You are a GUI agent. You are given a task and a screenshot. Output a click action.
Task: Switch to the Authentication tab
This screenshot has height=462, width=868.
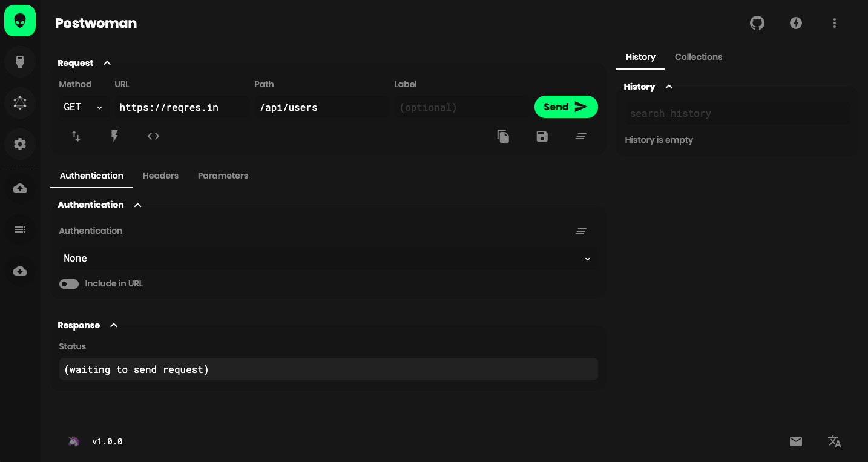click(x=91, y=176)
